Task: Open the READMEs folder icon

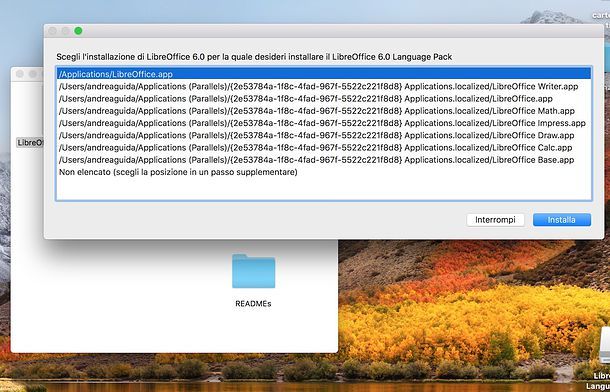Action: [254, 271]
